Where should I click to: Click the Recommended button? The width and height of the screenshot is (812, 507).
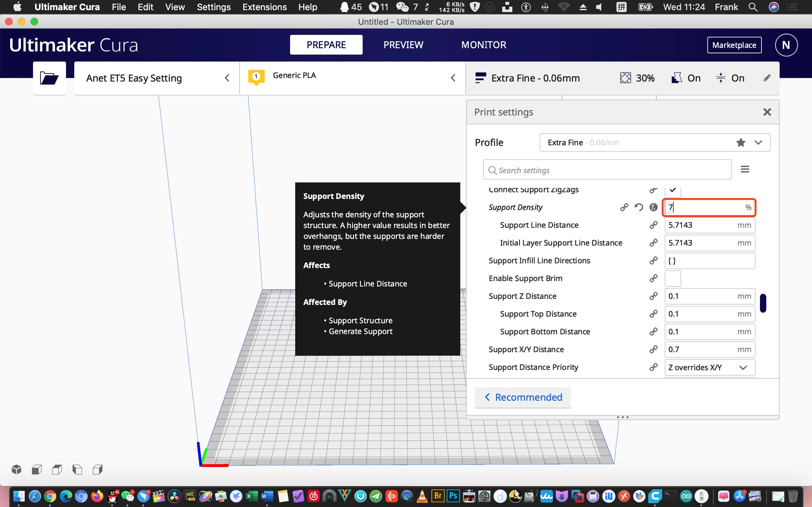(x=522, y=397)
